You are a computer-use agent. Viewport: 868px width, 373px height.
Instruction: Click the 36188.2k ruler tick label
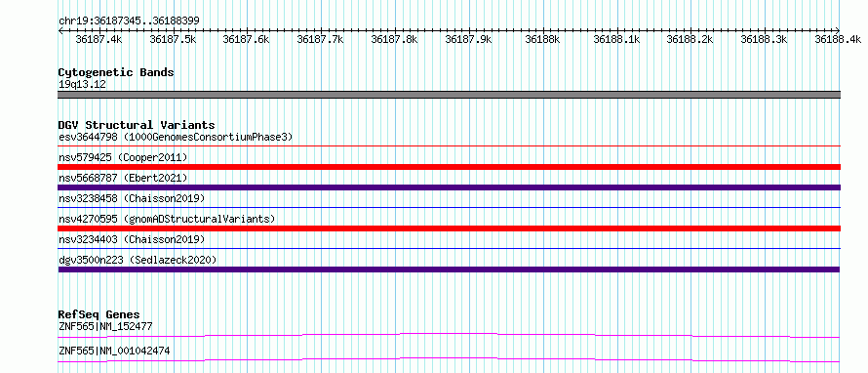690,39
